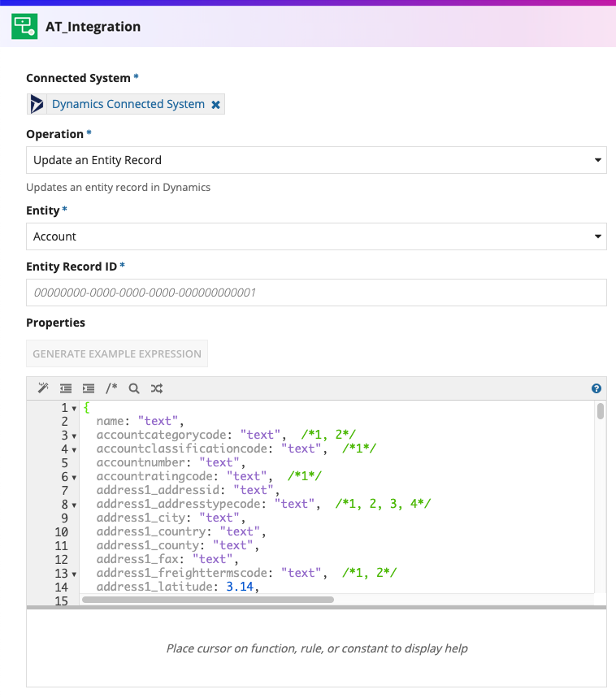Open expression editor help icon
Screen dimensions: 616x698
[x=596, y=388]
